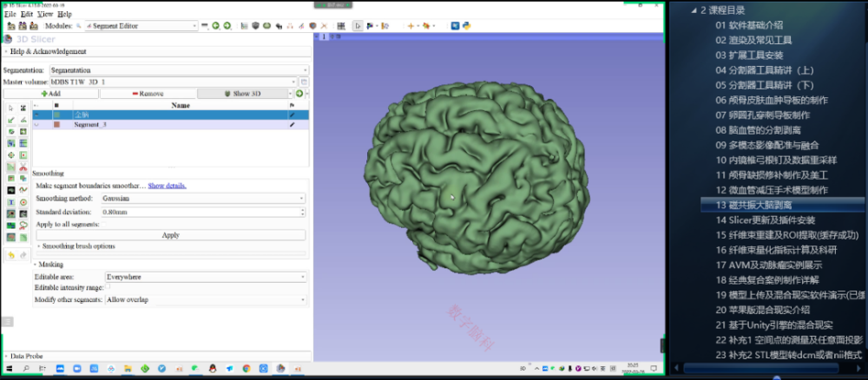Click the Undo arrow icon
This screenshot has height=380, width=868.
[10, 254]
